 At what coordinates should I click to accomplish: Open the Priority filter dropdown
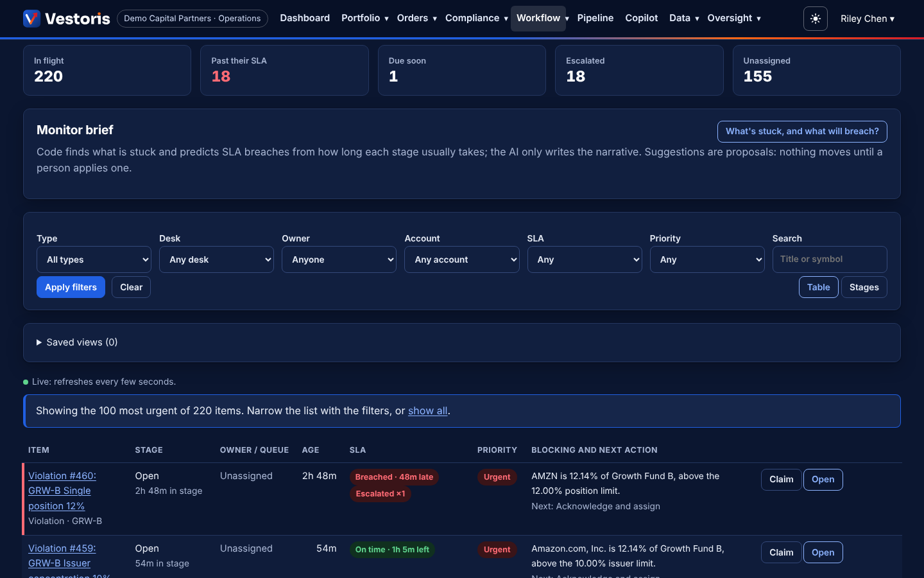tap(707, 259)
